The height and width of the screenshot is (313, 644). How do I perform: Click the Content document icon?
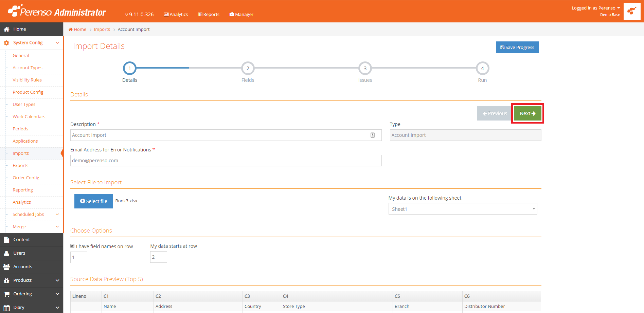click(6, 240)
